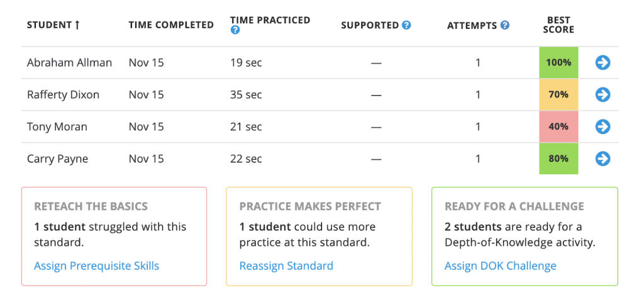Click the Assign Prerequisite Skills link
The image size is (644, 297).
click(97, 266)
